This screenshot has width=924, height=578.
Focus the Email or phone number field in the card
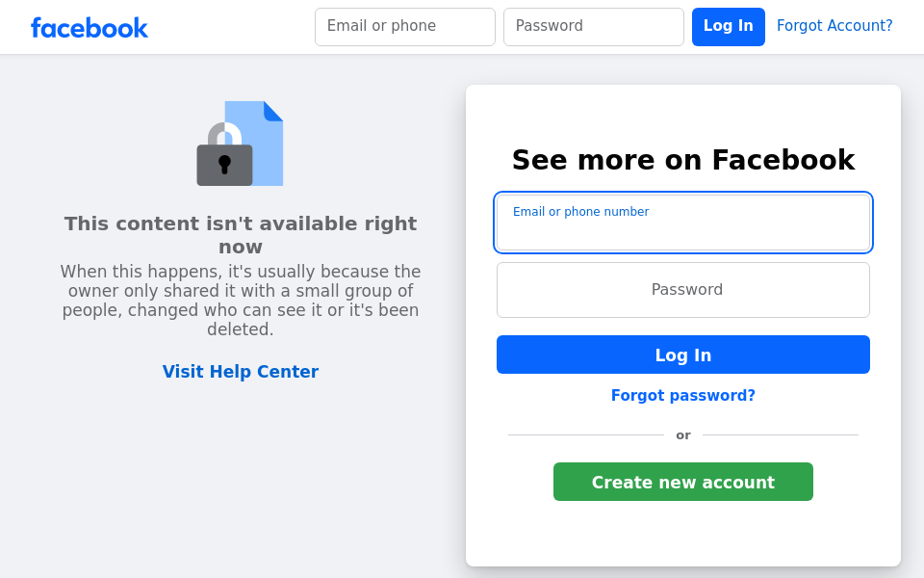click(x=683, y=233)
